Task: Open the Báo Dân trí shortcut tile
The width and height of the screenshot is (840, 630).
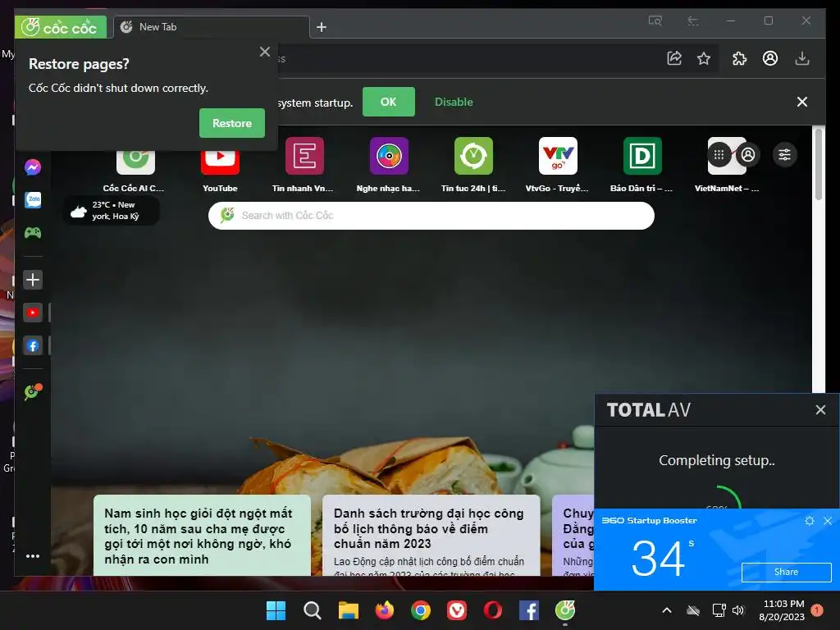Action: (x=642, y=165)
